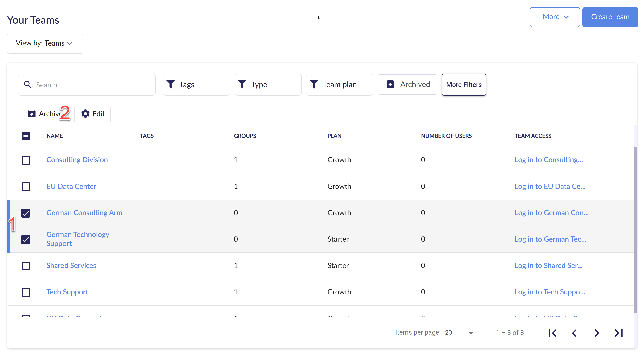Click the Create team button

click(x=610, y=17)
